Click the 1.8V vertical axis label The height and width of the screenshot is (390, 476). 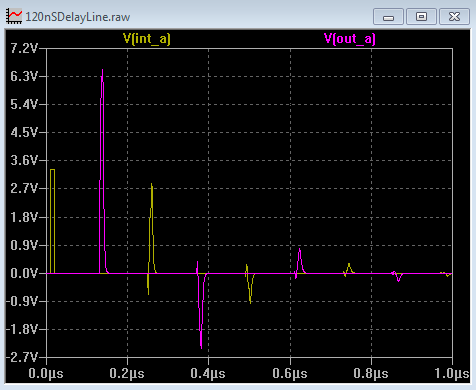click(x=24, y=218)
